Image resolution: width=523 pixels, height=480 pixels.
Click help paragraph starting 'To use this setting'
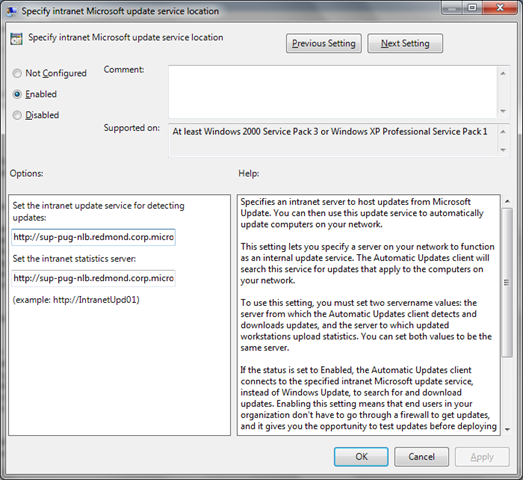366,325
